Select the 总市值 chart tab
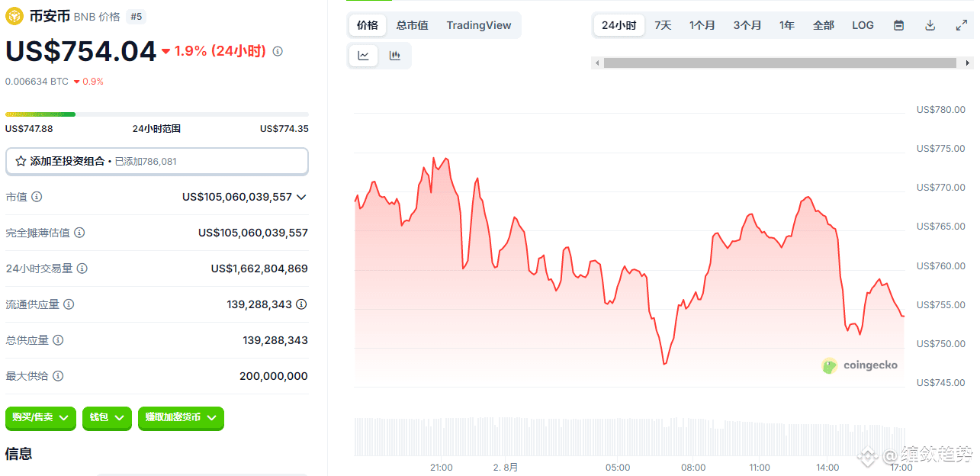Image resolution: width=980 pixels, height=476 pixels. click(413, 25)
